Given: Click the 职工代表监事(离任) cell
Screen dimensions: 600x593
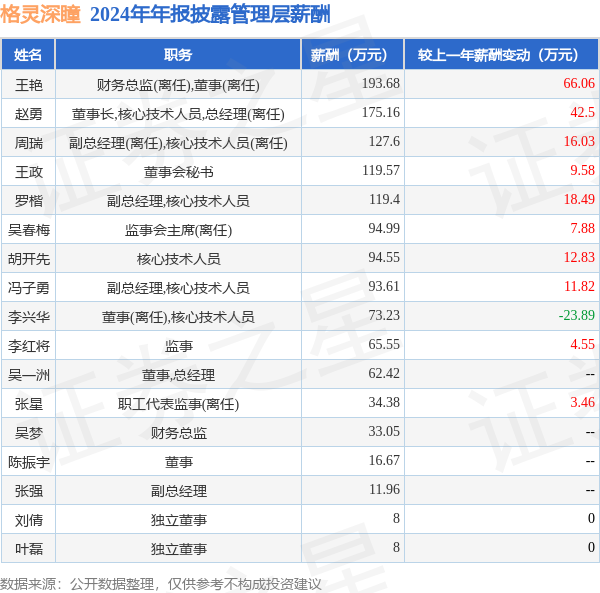Looking at the screenshot, I should coord(178,404).
